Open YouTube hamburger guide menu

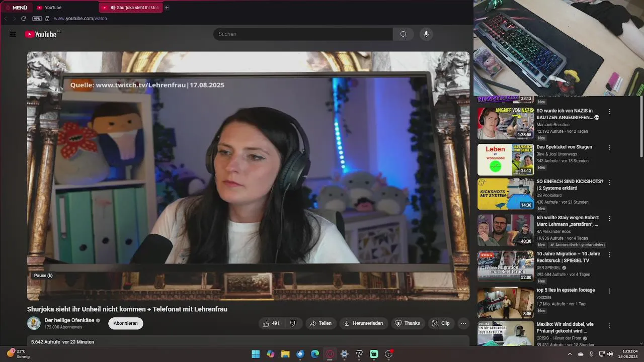click(x=13, y=34)
